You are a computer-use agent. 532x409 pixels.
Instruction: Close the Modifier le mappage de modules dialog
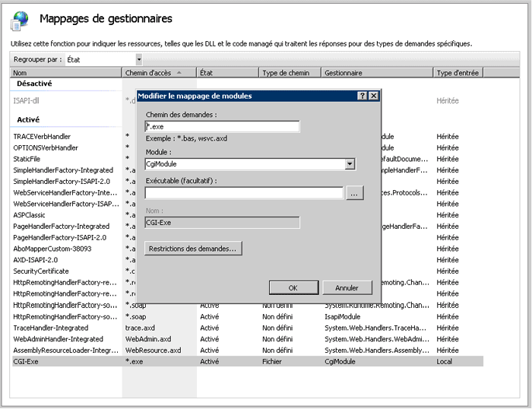pos(374,96)
